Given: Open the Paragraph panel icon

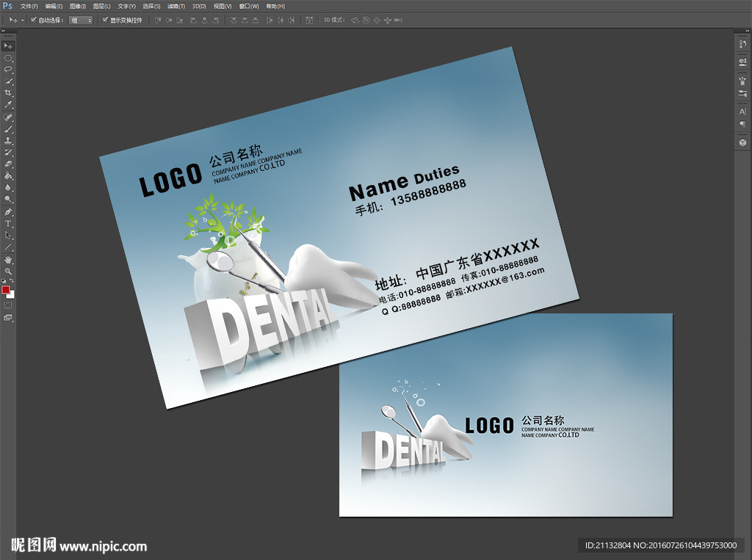Looking at the screenshot, I should tap(743, 124).
